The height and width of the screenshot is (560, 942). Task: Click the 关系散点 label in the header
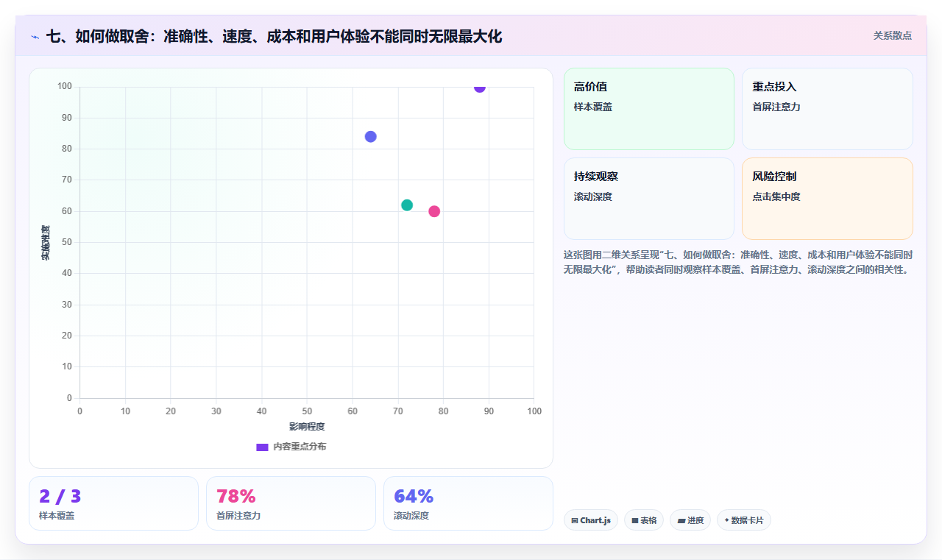click(x=892, y=35)
